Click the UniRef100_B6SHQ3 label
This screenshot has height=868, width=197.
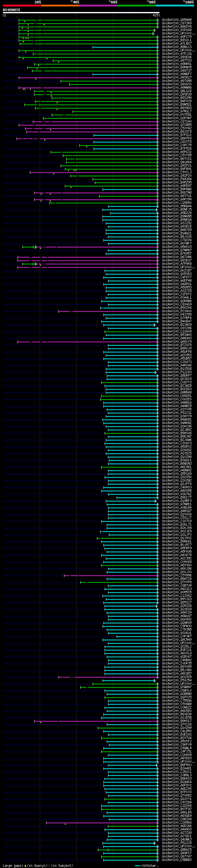pyautogui.click(x=176, y=108)
